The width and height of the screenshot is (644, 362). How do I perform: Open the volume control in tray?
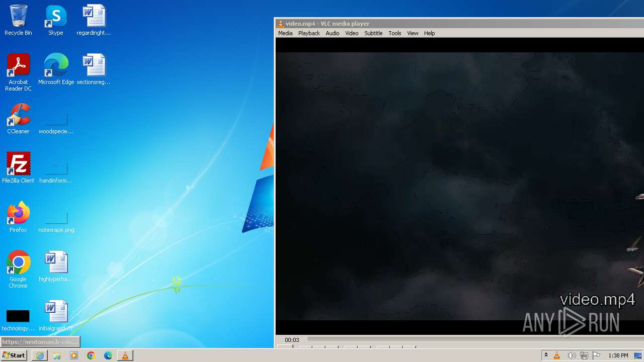pyautogui.click(x=572, y=355)
